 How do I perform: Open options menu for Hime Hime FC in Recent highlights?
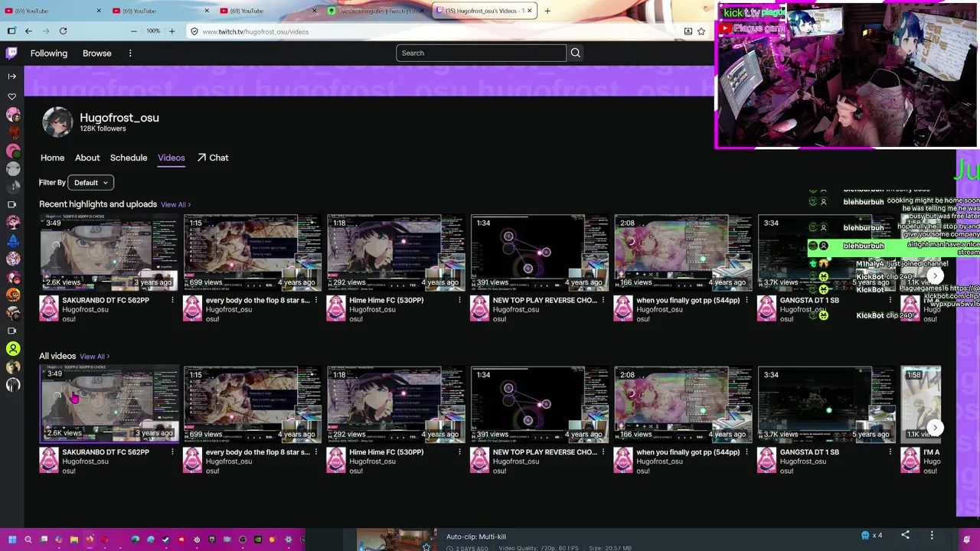tap(459, 301)
